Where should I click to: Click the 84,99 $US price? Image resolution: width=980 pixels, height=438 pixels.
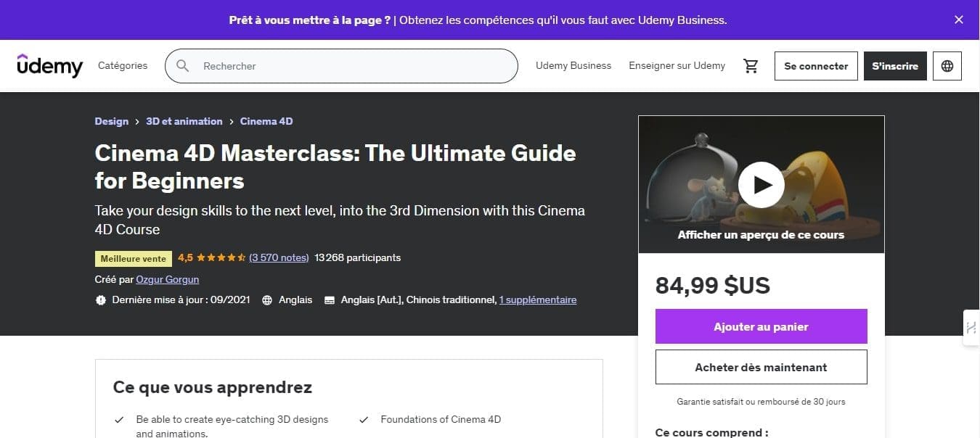(713, 286)
